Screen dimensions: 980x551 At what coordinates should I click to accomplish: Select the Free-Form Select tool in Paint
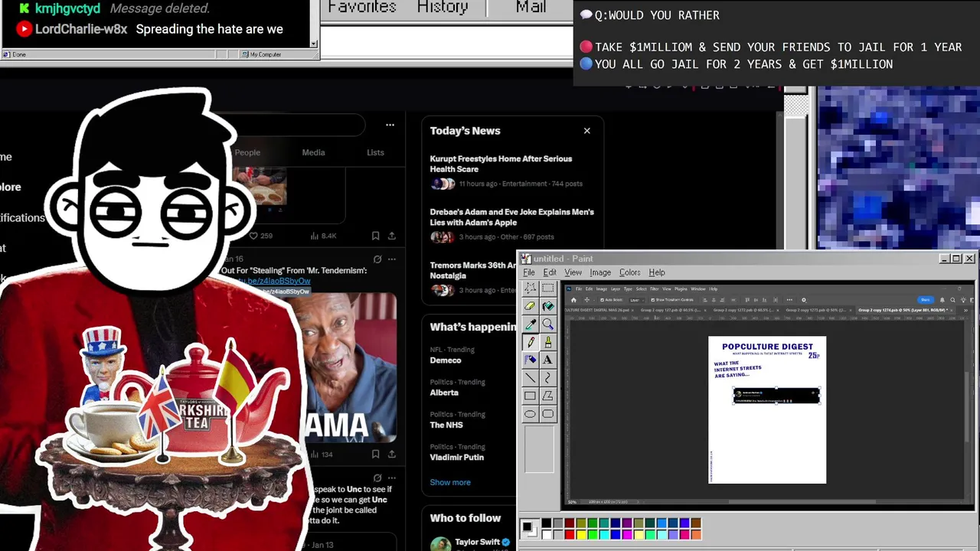pyautogui.click(x=530, y=289)
